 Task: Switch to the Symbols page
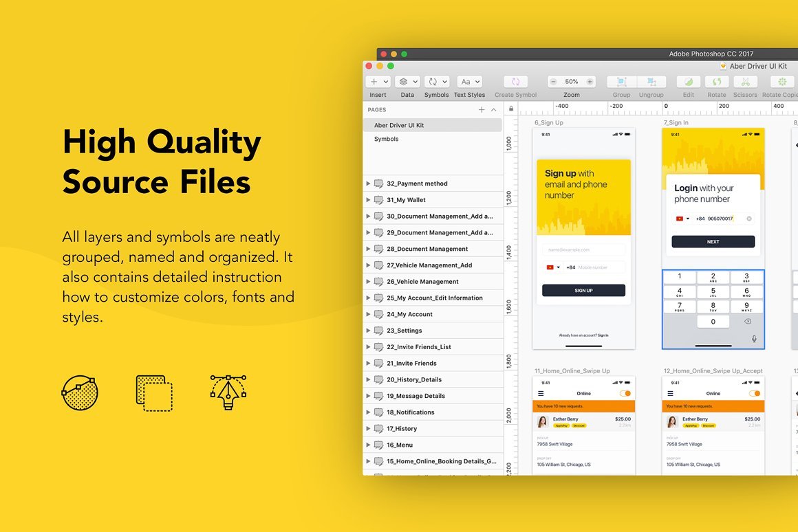pyautogui.click(x=386, y=139)
